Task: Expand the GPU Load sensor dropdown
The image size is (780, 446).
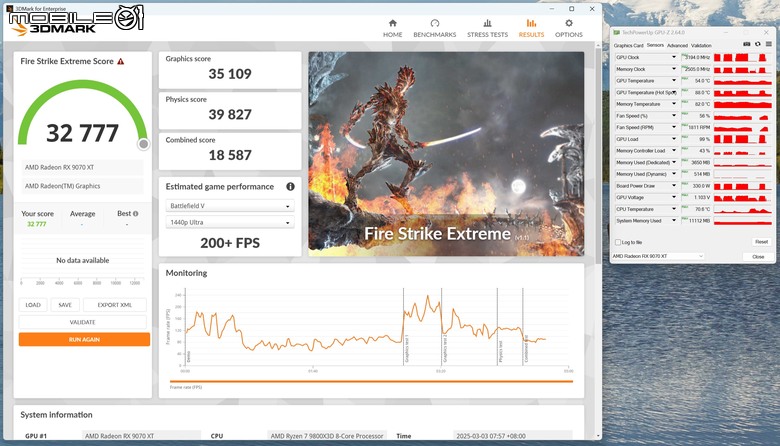Action: [x=674, y=139]
